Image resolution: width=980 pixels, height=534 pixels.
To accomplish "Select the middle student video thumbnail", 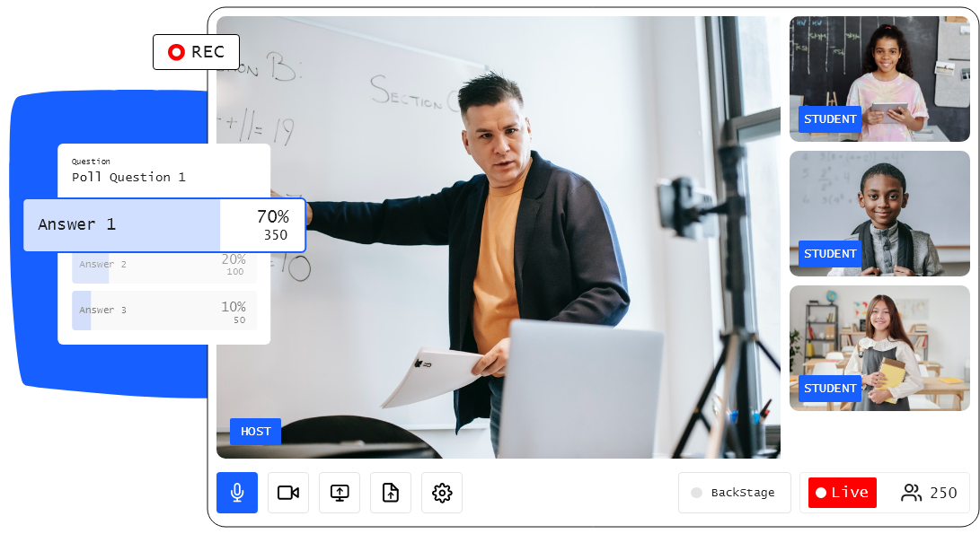I will [x=879, y=214].
